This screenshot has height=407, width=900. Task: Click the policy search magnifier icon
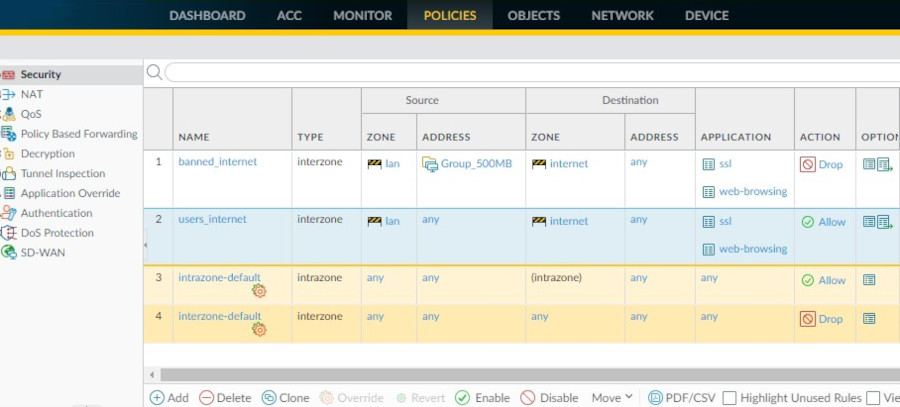[154, 72]
